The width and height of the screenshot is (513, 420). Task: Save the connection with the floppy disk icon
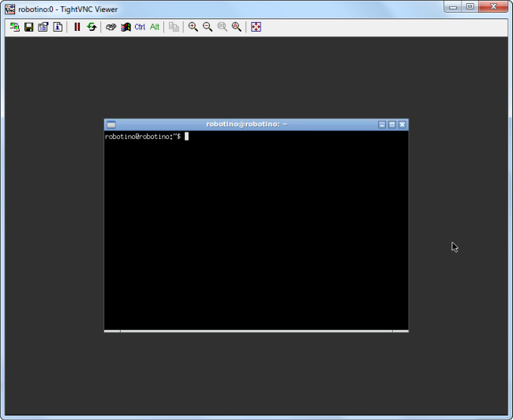pyautogui.click(x=28, y=27)
